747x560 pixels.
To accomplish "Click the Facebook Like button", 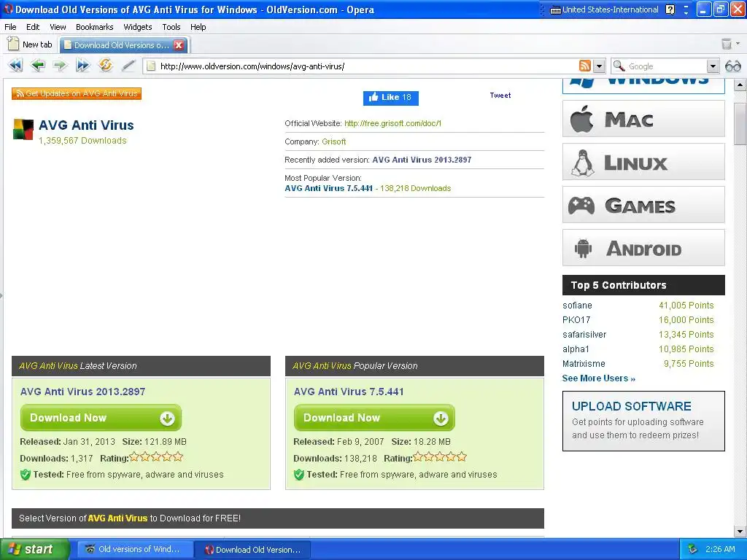I will pyautogui.click(x=391, y=98).
